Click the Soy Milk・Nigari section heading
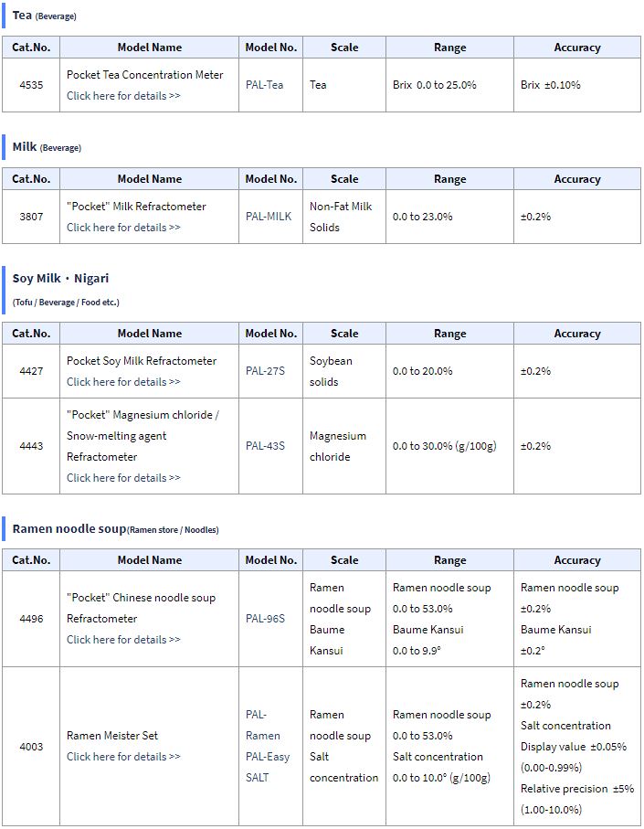The height and width of the screenshot is (829, 644). [x=61, y=279]
